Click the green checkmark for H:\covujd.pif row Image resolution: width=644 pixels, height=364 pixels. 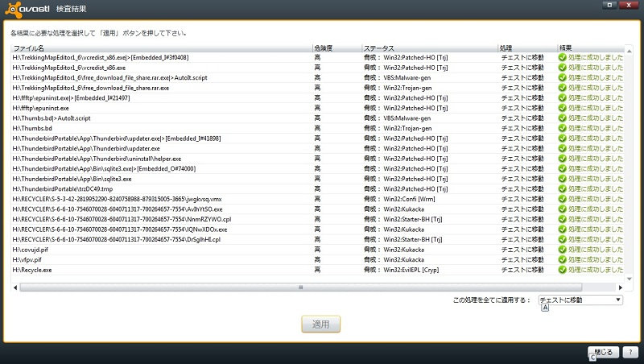562,250
